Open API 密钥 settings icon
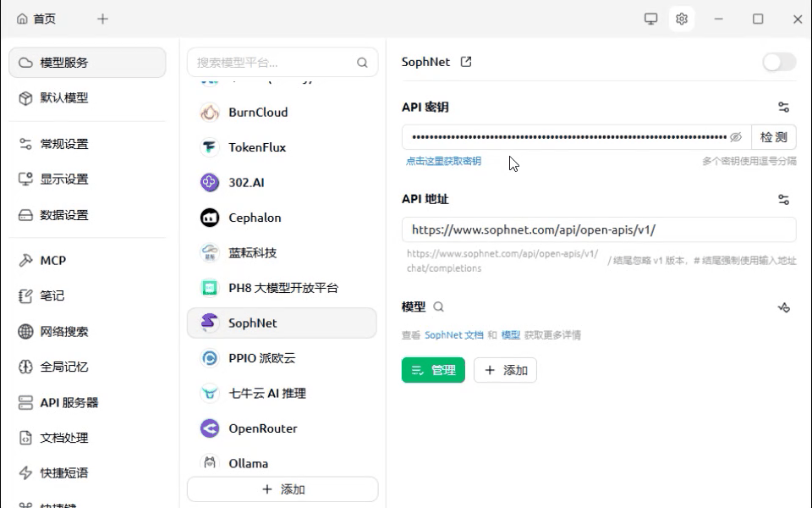The height and width of the screenshot is (508, 812). 783,108
